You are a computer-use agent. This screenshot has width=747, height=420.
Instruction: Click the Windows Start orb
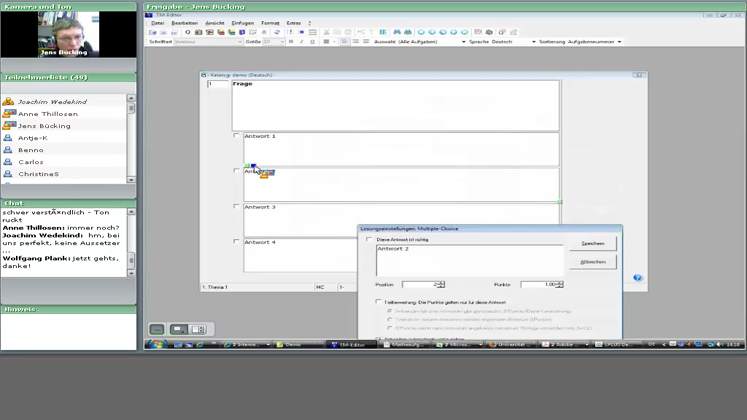tap(156, 344)
